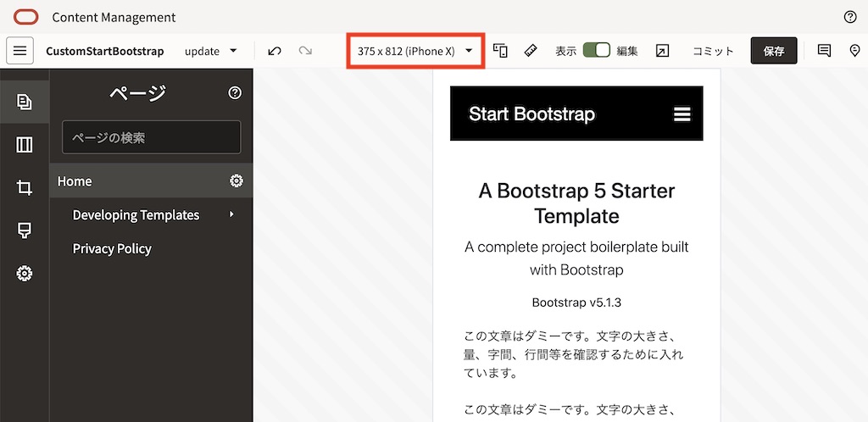Click the コミット commit button

[x=713, y=51]
